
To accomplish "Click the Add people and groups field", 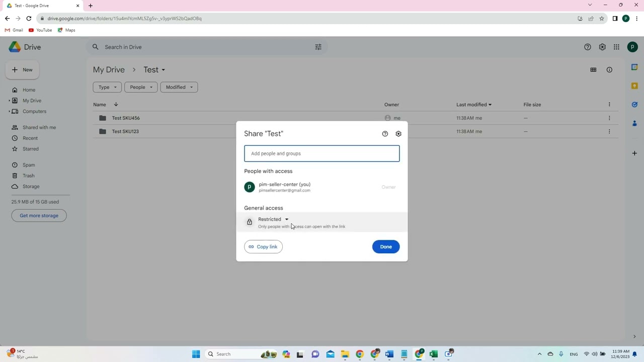I will point(322,153).
